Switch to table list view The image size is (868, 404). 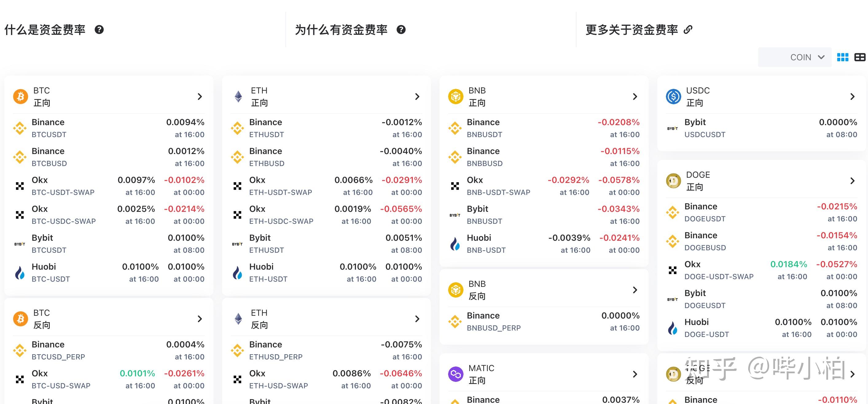(x=860, y=57)
